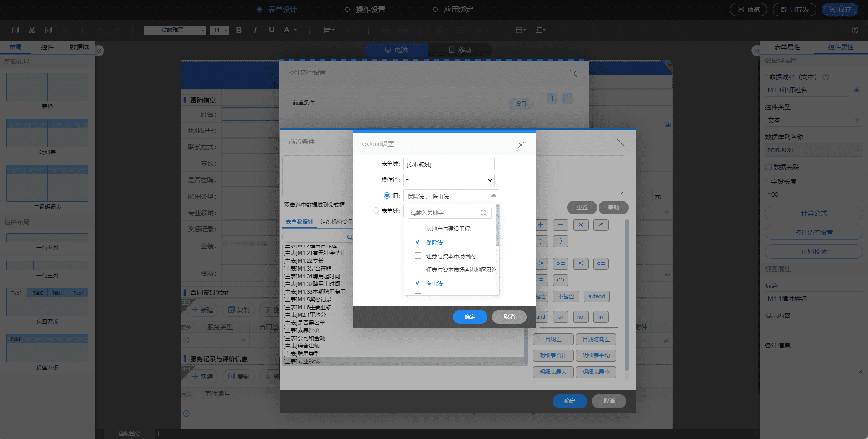The height and width of the screenshot is (439, 868).
Task: Toggle the 数据关联 checkbox
Action: click(769, 167)
